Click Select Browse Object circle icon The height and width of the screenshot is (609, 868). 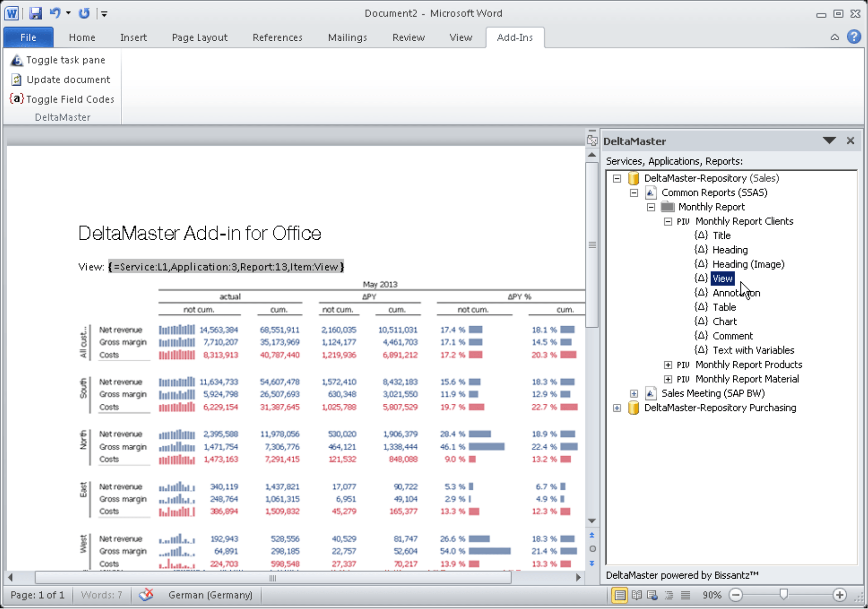pyautogui.click(x=592, y=549)
